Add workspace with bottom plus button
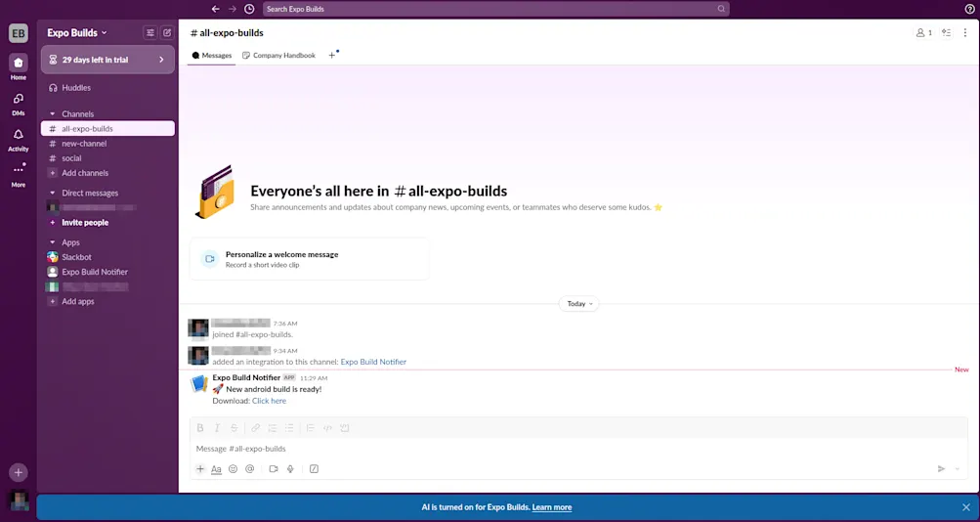This screenshot has height=522, width=980. tap(19, 472)
